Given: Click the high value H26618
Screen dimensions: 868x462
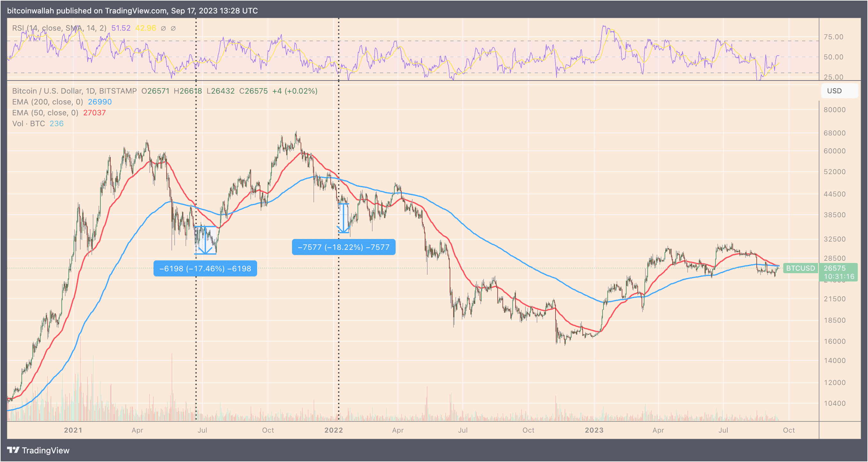Looking at the screenshot, I should (x=188, y=91).
